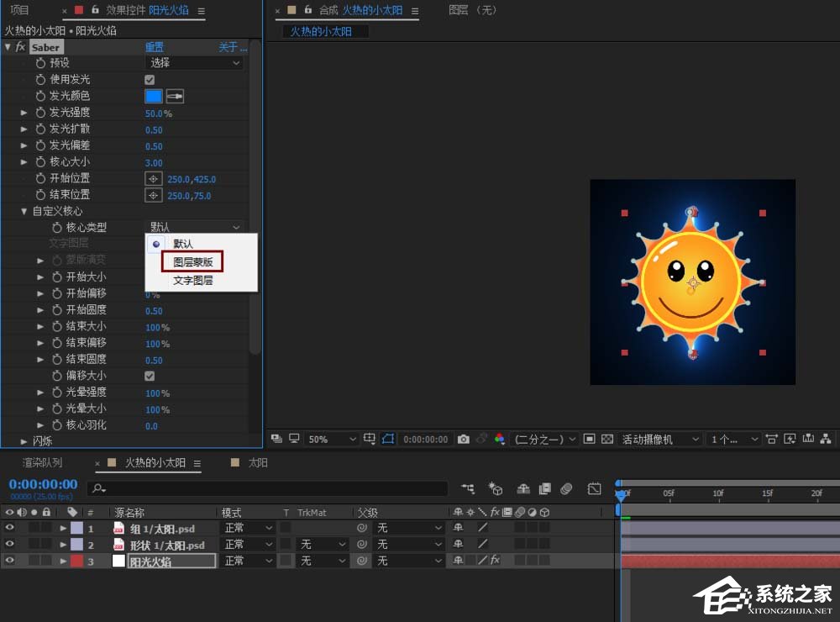840x622 pixels.
Task: Expand the 闪烁 property group
Action: (24, 441)
